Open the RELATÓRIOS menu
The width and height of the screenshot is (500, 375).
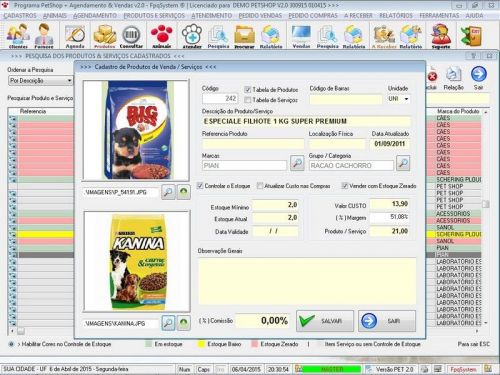click(x=396, y=16)
